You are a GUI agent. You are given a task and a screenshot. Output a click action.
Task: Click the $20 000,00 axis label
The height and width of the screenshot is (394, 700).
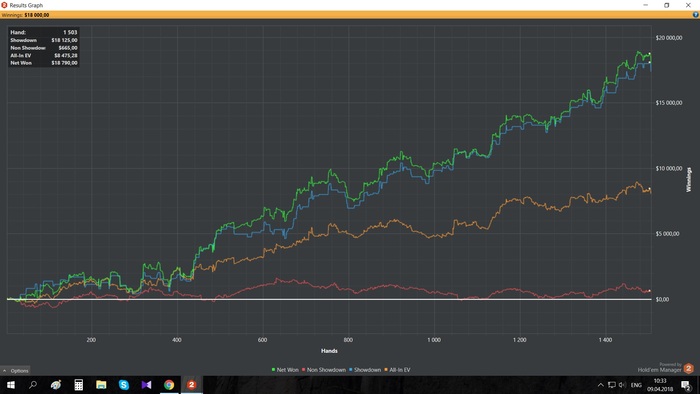tap(669, 38)
